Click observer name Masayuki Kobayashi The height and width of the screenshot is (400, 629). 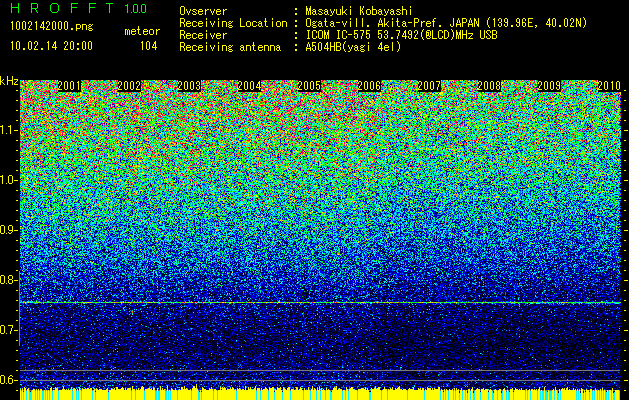(359, 11)
